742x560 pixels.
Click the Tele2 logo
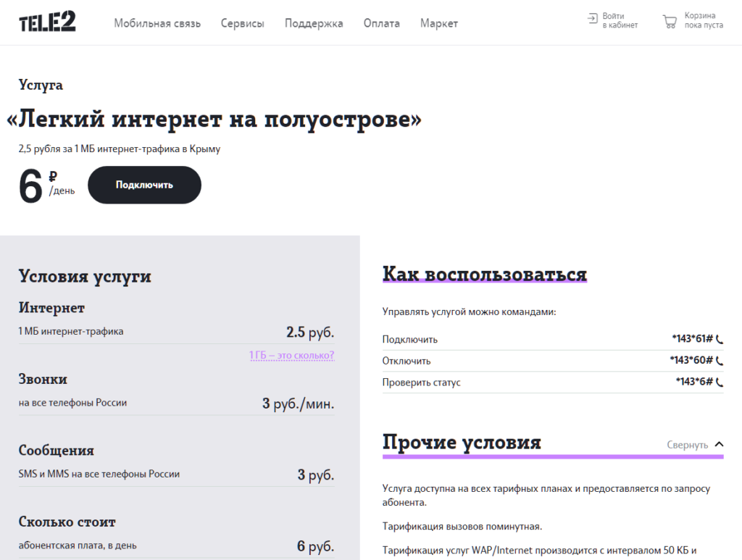pos(47,22)
